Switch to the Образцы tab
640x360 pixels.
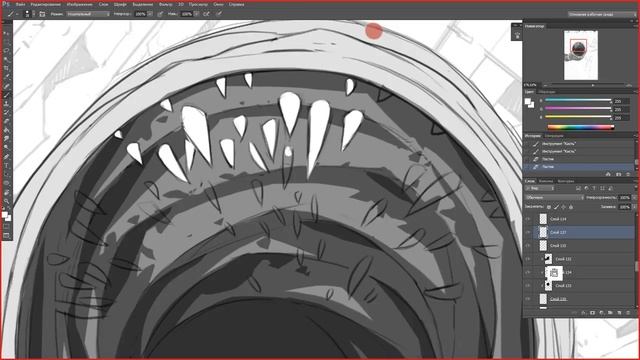547,92
